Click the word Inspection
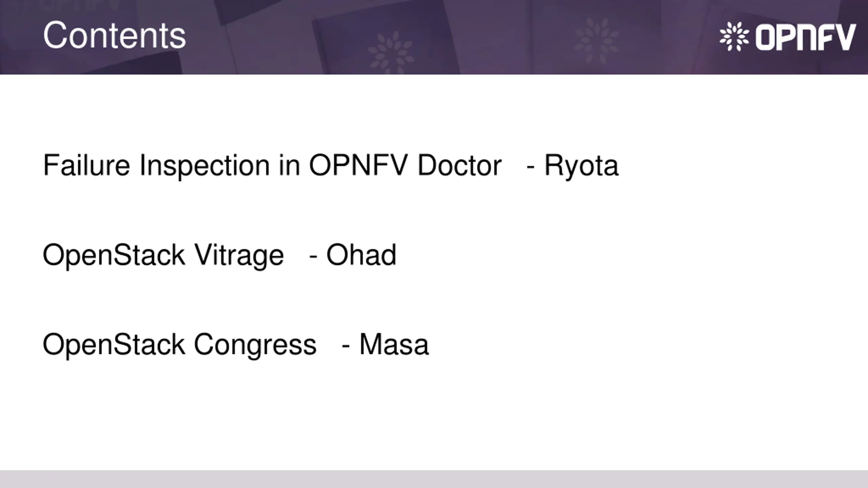868x488 pixels. (x=205, y=166)
